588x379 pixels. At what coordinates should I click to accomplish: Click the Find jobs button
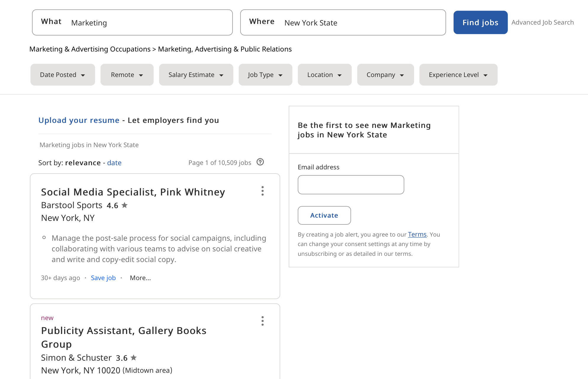pyautogui.click(x=480, y=23)
